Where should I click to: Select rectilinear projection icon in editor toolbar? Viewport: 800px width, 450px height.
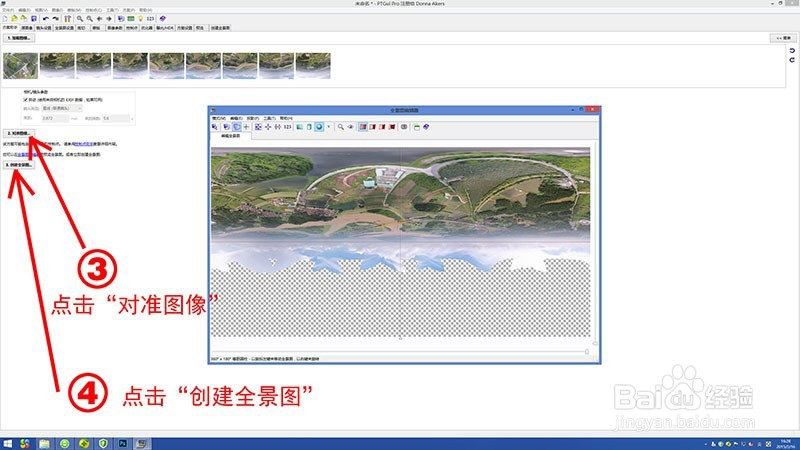[299, 127]
